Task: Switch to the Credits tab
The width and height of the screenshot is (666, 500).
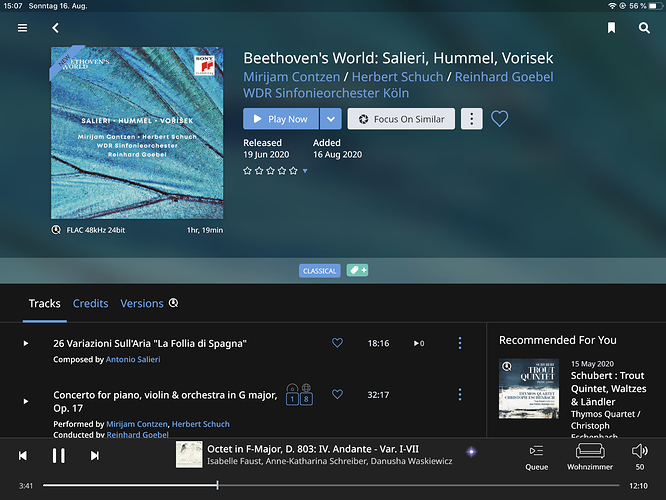Action: coord(90,303)
